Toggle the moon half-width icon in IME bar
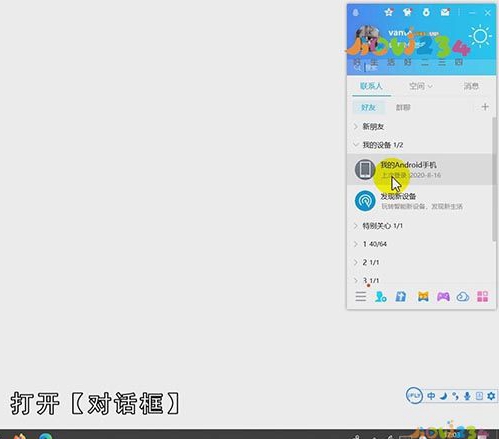This screenshot has height=439, width=499. point(443,396)
